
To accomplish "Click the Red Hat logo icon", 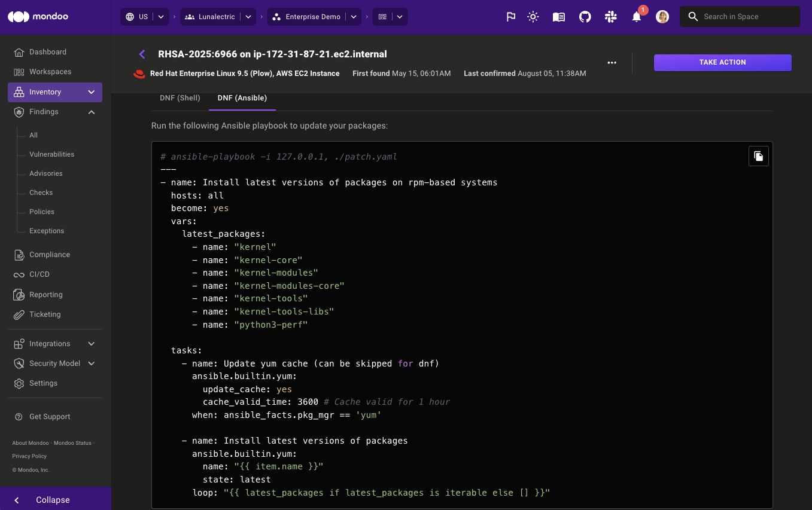I will pyautogui.click(x=139, y=74).
